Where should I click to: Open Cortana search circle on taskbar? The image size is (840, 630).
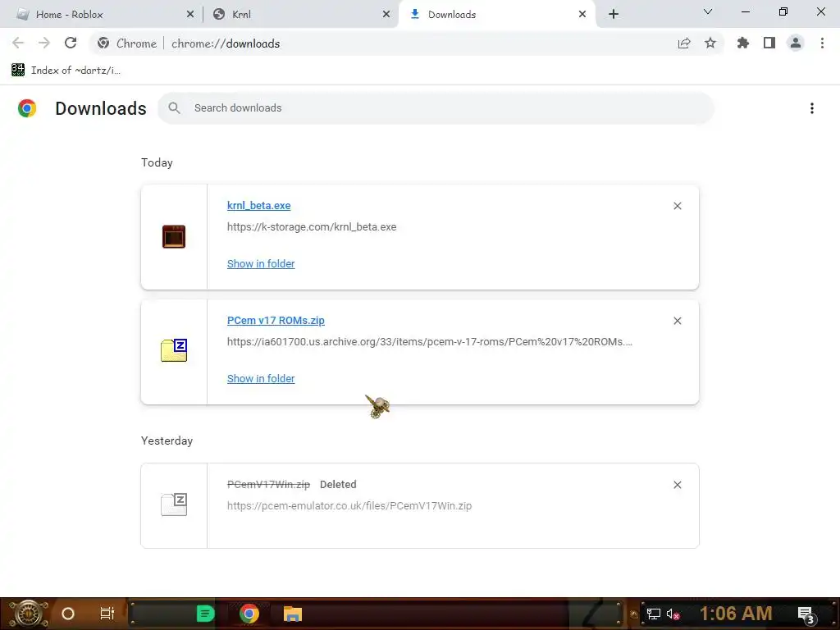pos(68,614)
